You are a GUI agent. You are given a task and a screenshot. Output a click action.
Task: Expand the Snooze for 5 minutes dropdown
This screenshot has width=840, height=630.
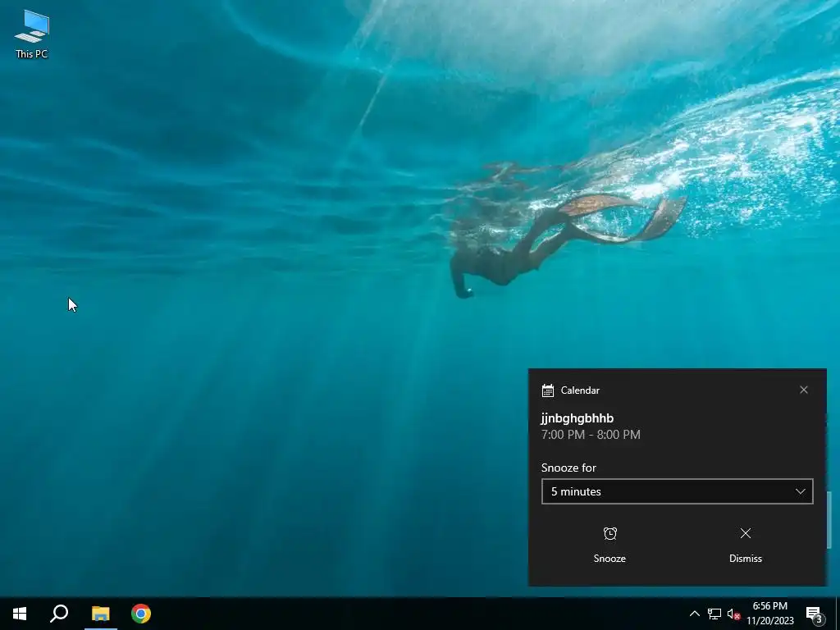[677, 491]
